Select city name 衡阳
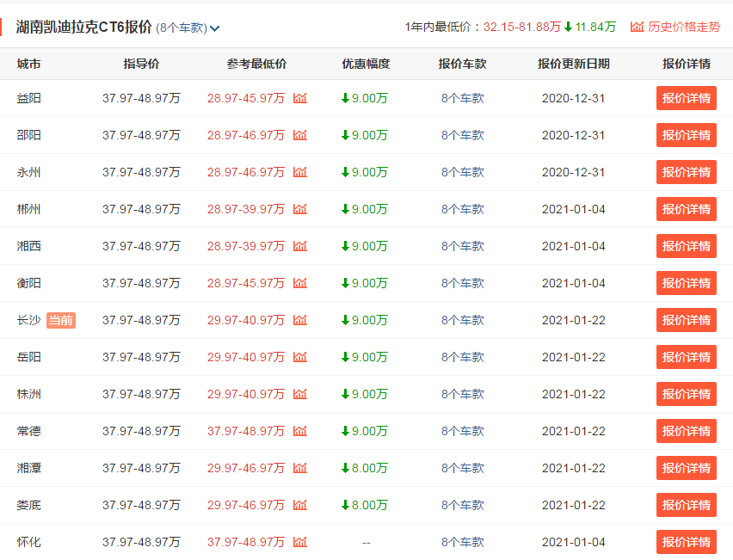Screen dimensions: 733x560 pos(29,283)
